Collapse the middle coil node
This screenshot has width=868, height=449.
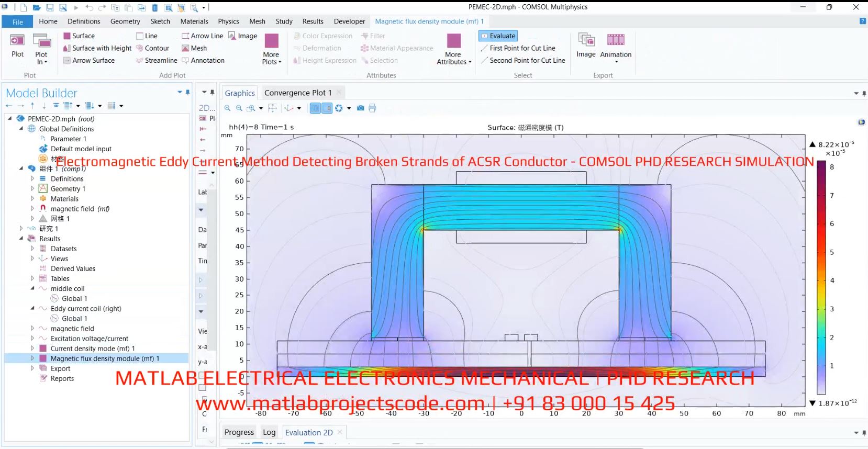tap(32, 288)
